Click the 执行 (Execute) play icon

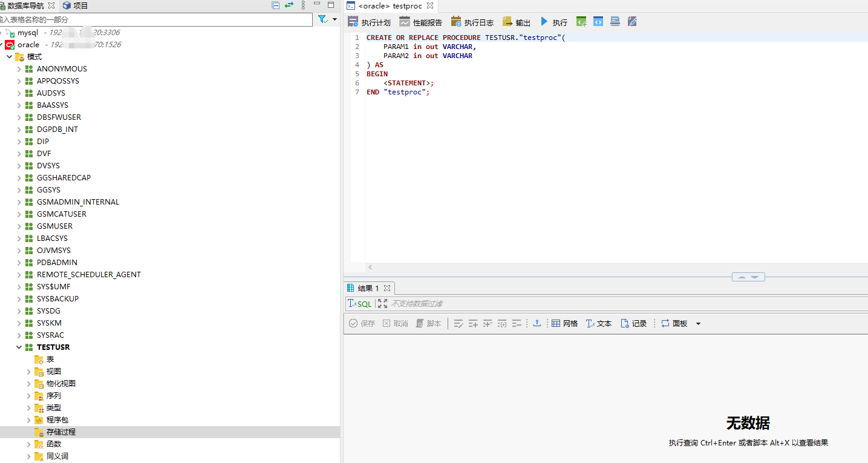pos(544,22)
